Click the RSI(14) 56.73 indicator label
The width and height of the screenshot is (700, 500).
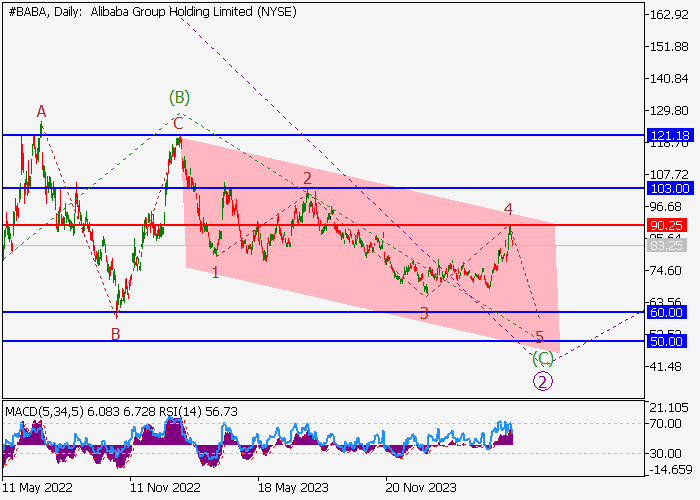click(199, 412)
